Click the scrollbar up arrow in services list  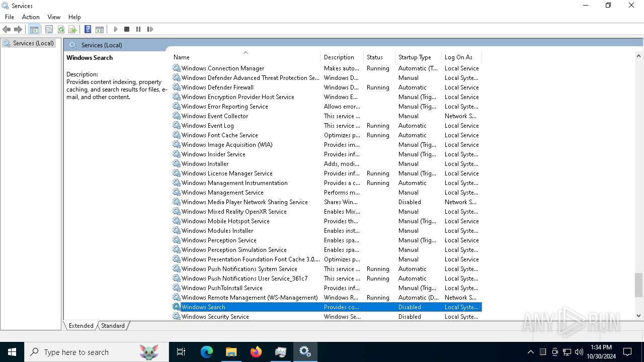coord(638,56)
